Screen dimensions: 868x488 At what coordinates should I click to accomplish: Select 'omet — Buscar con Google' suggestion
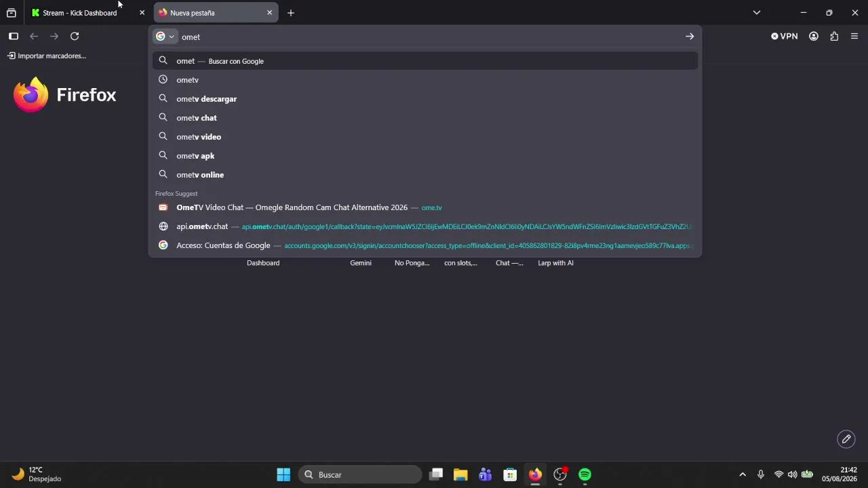click(x=425, y=61)
